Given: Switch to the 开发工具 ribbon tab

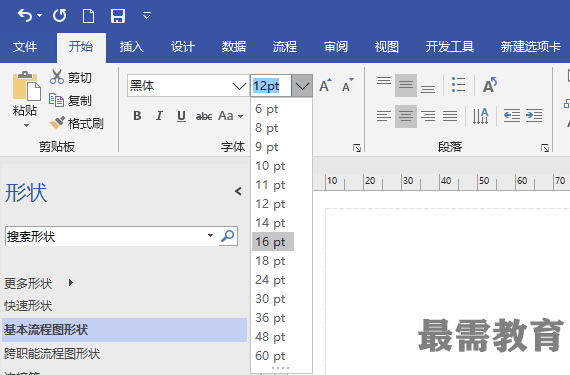Looking at the screenshot, I should 450,47.
